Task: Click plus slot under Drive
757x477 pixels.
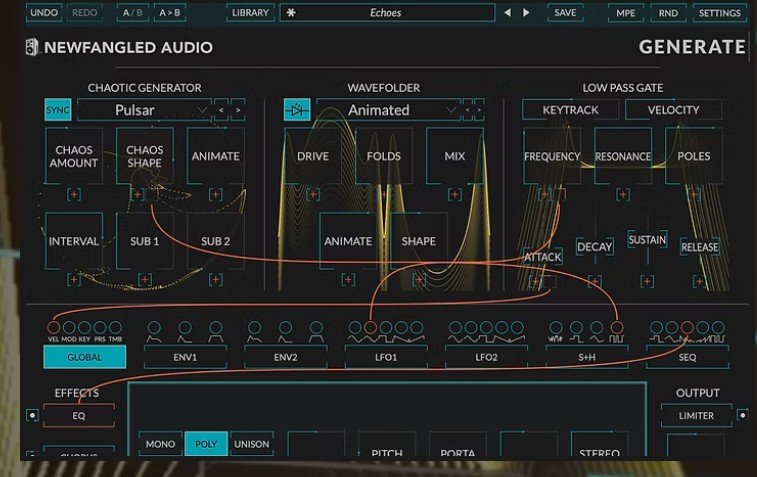Action: pyautogui.click(x=313, y=195)
